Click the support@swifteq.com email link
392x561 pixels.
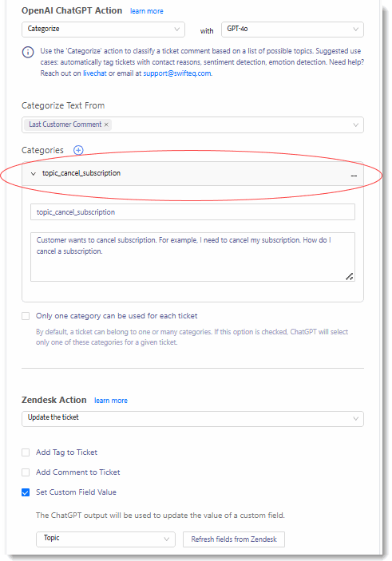(177, 73)
